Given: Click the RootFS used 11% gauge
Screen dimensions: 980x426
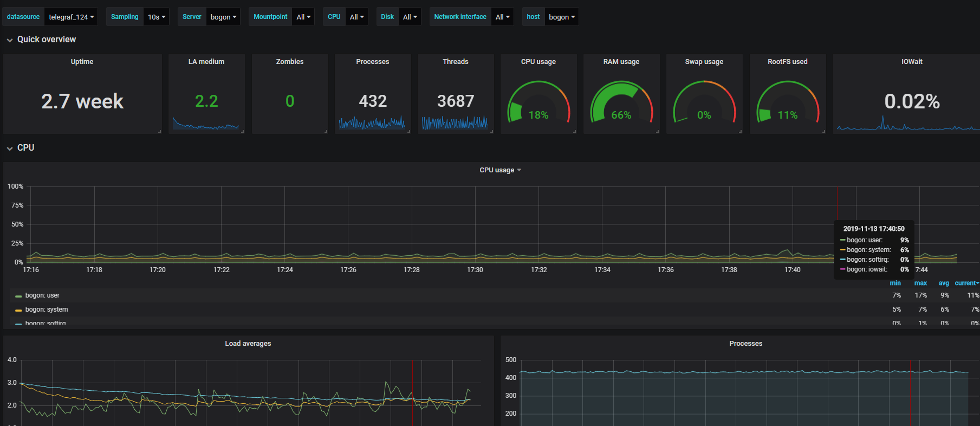Looking at the screenshot, I should point(788,103).
